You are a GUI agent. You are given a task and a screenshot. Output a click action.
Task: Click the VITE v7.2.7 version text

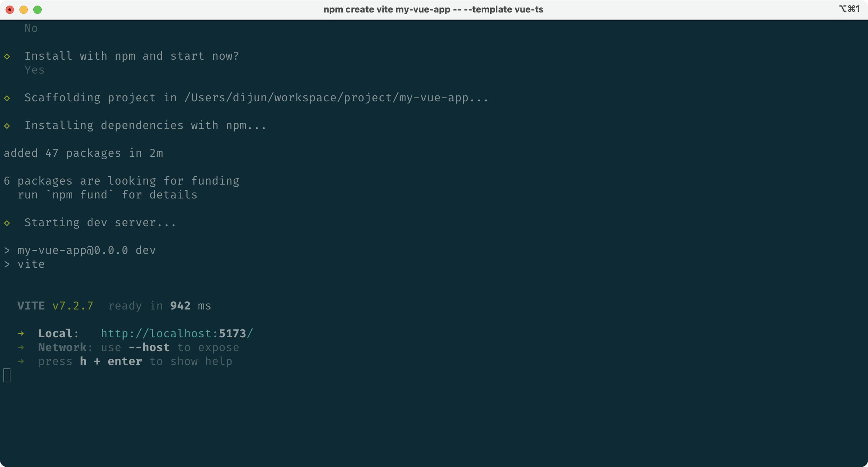[x=73, y=306]
